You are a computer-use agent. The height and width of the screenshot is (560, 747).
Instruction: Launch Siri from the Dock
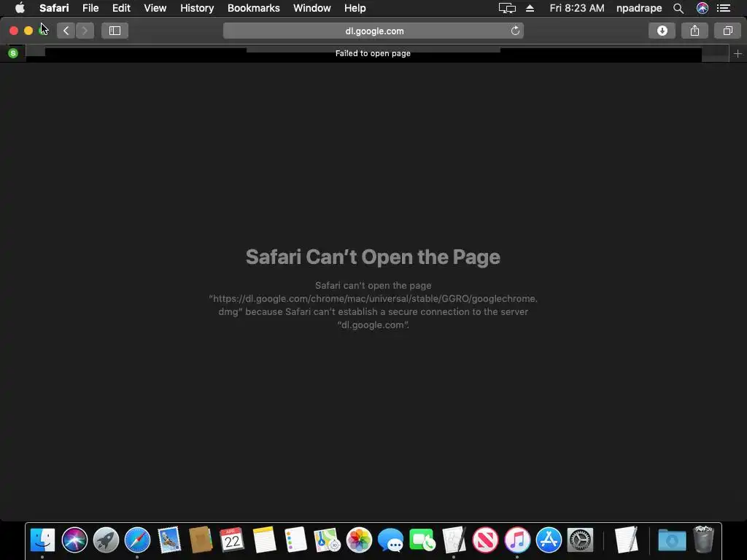click(74, 540)
